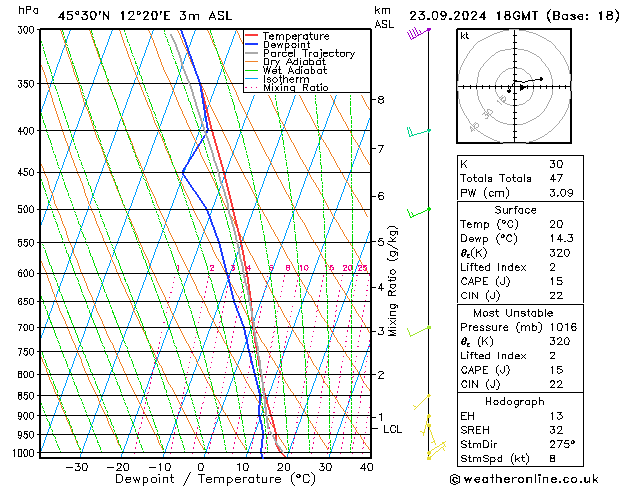Click the PW (cm) 3.09 value
The width and height of the screenshot is (629, 486).
[561, 193]
